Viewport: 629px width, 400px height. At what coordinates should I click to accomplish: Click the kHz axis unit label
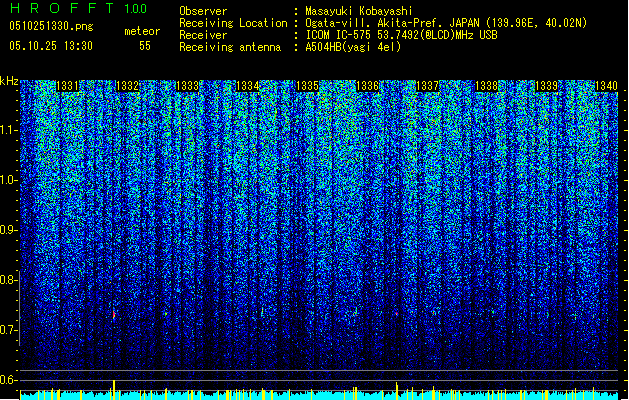pyautogui.click(x=9, y=81)
